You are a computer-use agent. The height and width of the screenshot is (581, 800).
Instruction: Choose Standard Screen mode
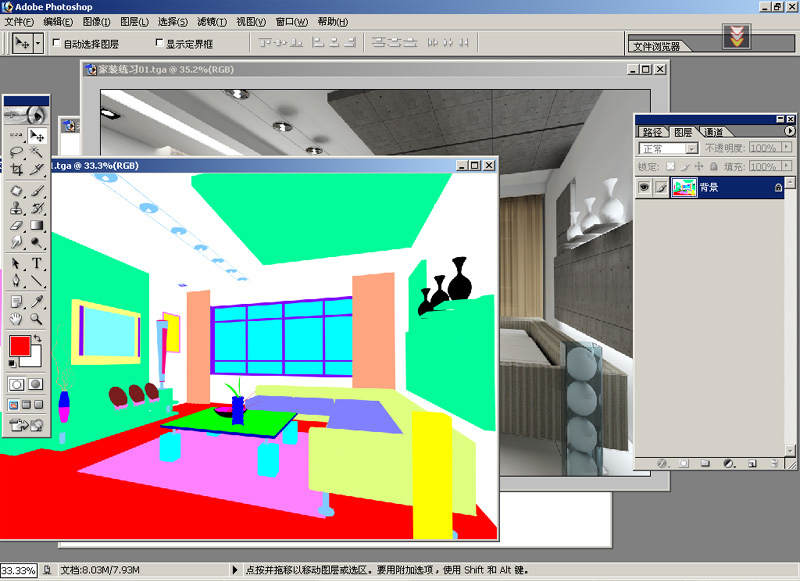pyautogui.click(x=14, y=405)
